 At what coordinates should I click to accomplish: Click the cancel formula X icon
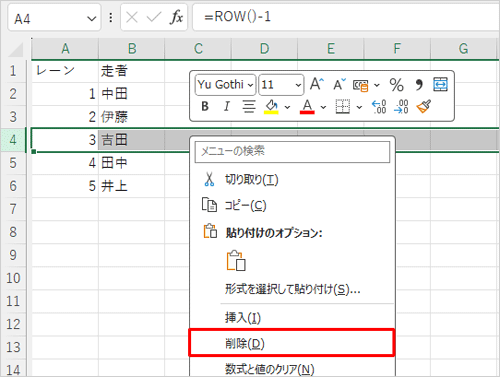pos(132,17)
